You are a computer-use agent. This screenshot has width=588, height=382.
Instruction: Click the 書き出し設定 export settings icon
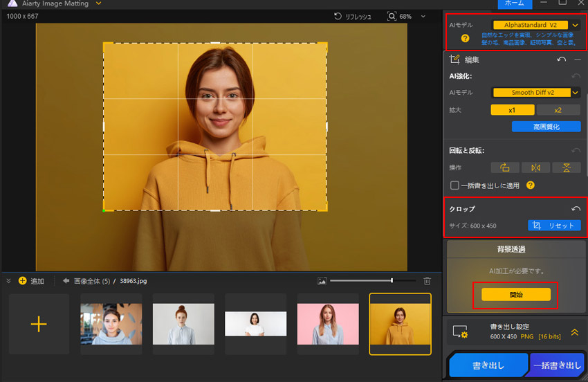(460, 331)
